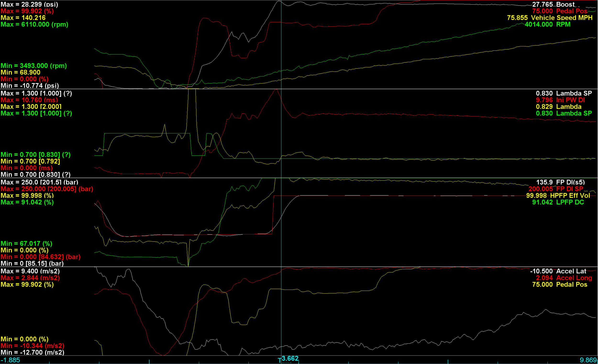The width and height of the screenshot is (598, 364).
Task: Click the green RPM channel legend
Action: click(x=563, y=24)
